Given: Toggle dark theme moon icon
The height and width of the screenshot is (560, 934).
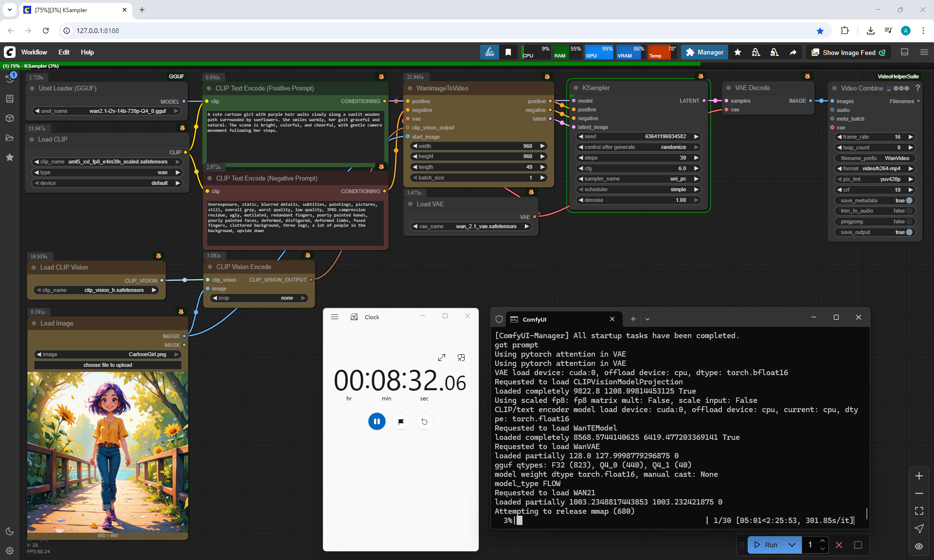Looking at the screenshot, I should tap(10, 531).
